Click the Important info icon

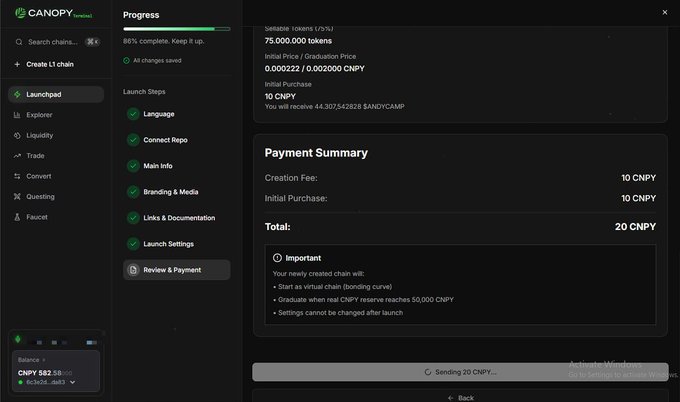(x=277, y=258)
